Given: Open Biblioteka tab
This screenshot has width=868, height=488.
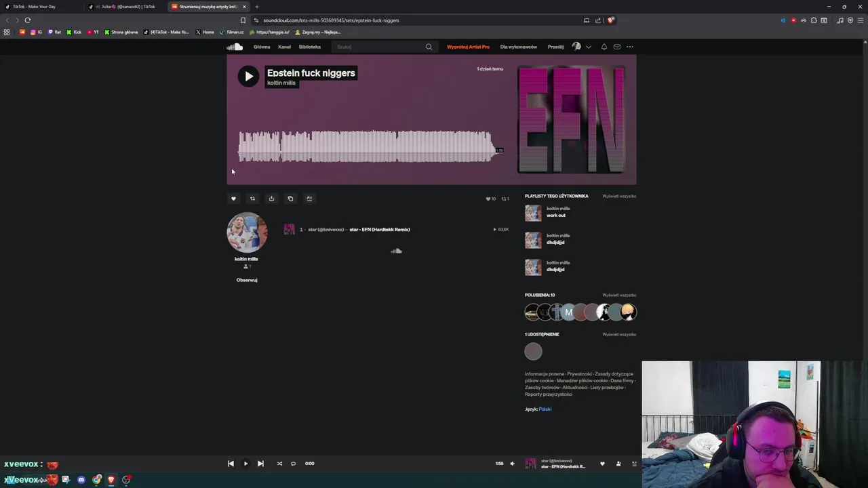Looking at the screenshot, I should 310,47.
